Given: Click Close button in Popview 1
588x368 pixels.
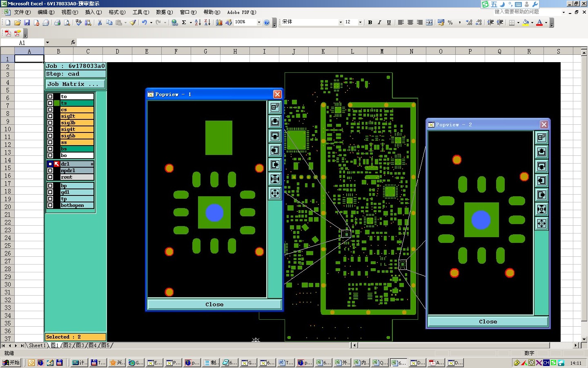Looking at the screenshot, I should pyautogui.click(x=214, y=304).
